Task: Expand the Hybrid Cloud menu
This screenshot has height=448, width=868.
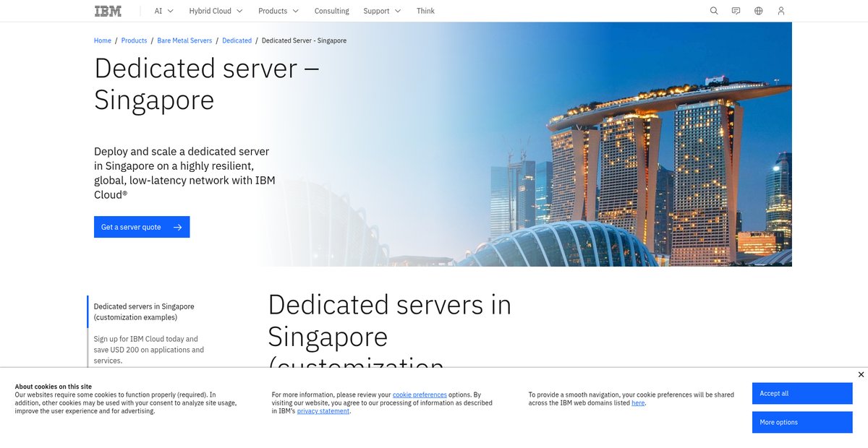Action: 216,11
